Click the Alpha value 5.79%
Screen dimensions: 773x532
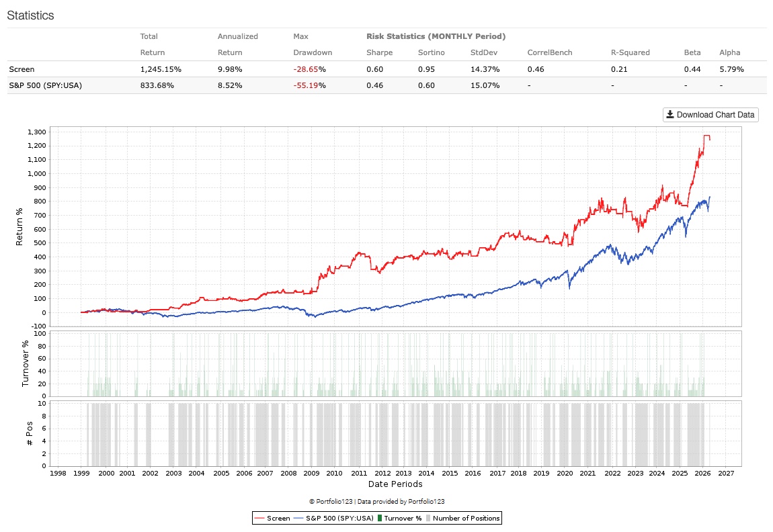click(731, 69)
